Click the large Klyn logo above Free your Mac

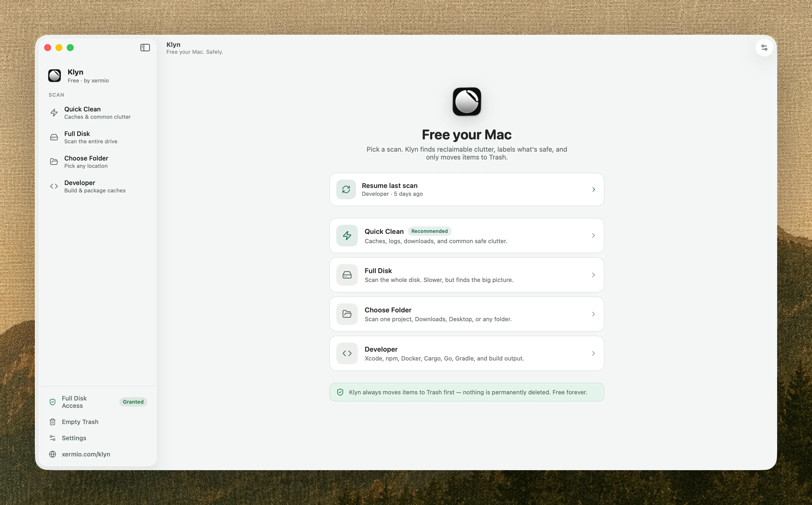pyautogui.click(x=467, y=102)
